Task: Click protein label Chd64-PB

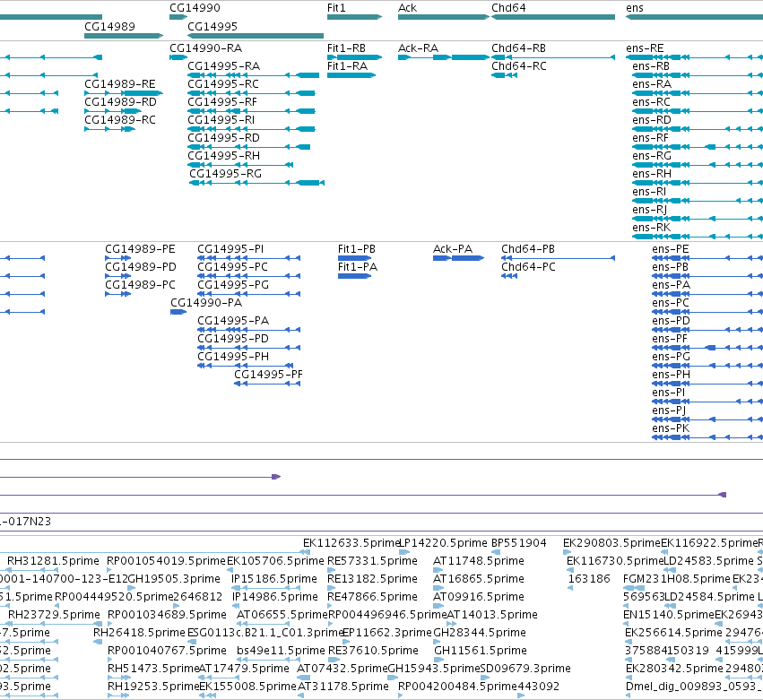Action: click(x=528, y=249)
